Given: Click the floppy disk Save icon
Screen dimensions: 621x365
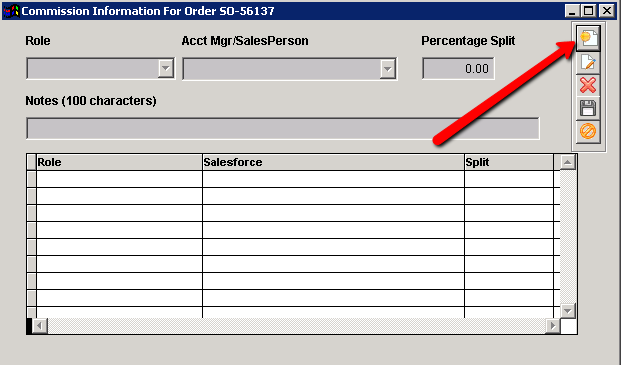Looking at the screenshot, I should point(588,108).
